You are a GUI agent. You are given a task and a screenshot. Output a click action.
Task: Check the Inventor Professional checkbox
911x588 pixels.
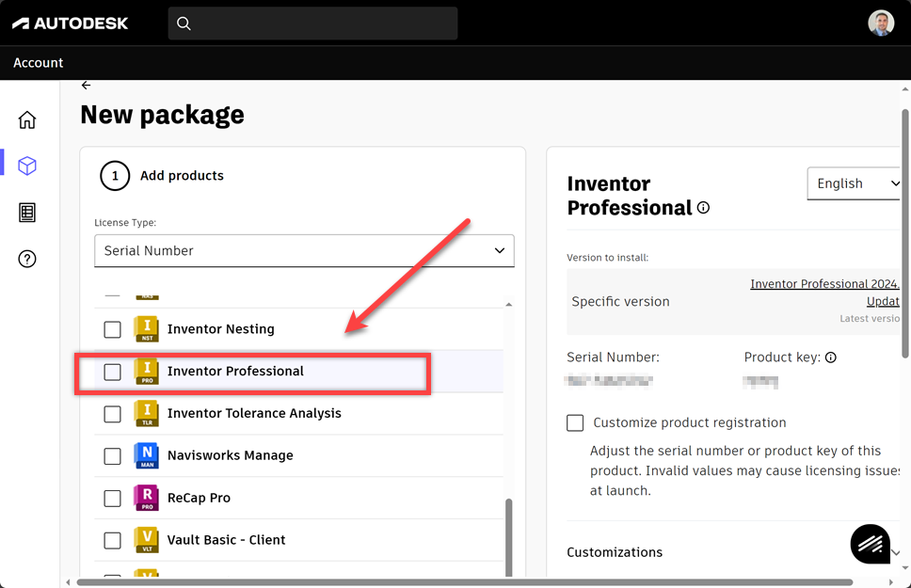(x=112, y=372)
